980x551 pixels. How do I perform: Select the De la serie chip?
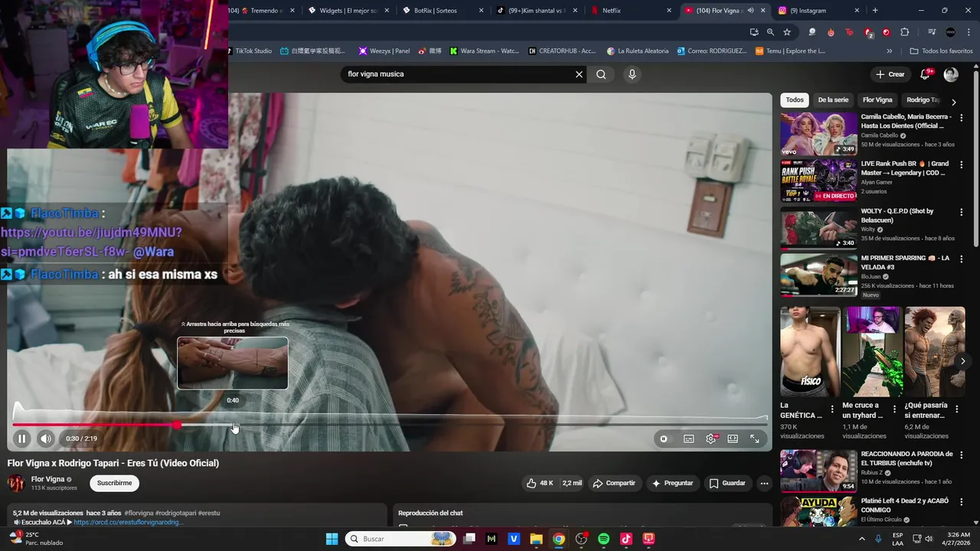pyautogui.click(x=833, y=100)
